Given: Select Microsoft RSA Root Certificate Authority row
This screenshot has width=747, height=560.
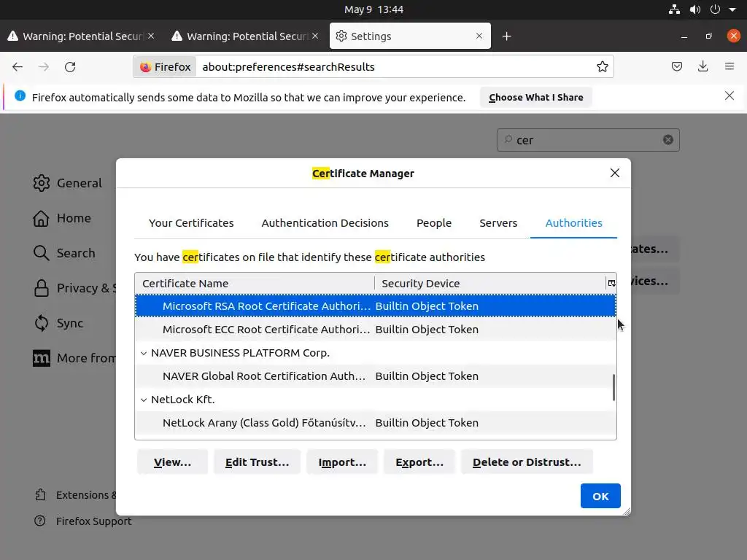Looking at the screenshot, I should [376, 306].
